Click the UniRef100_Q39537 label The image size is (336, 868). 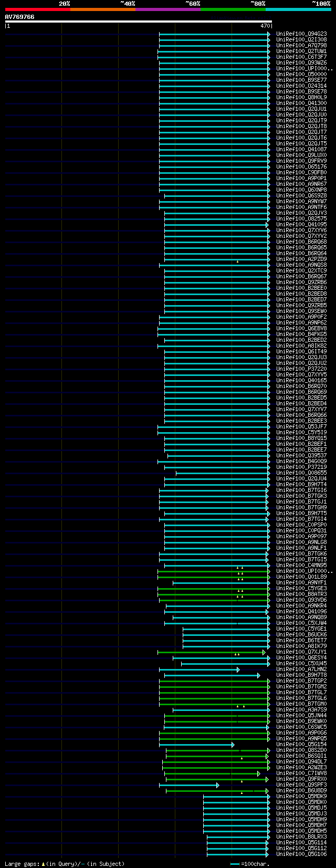301,456
